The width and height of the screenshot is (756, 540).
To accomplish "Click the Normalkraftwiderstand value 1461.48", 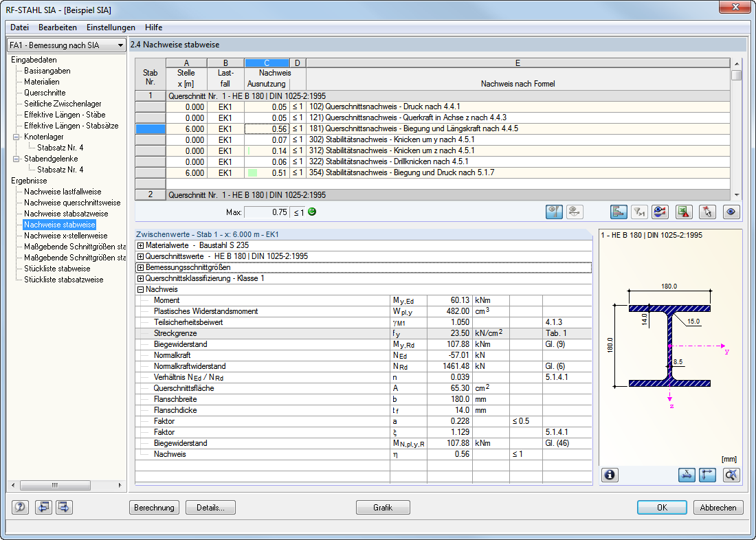I will point(449,366).
